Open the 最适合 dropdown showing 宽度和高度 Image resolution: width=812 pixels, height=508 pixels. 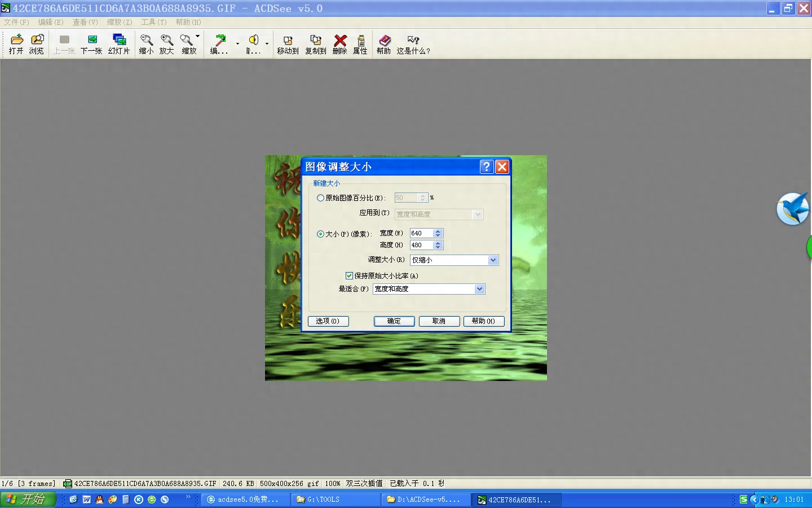(479, 289)
